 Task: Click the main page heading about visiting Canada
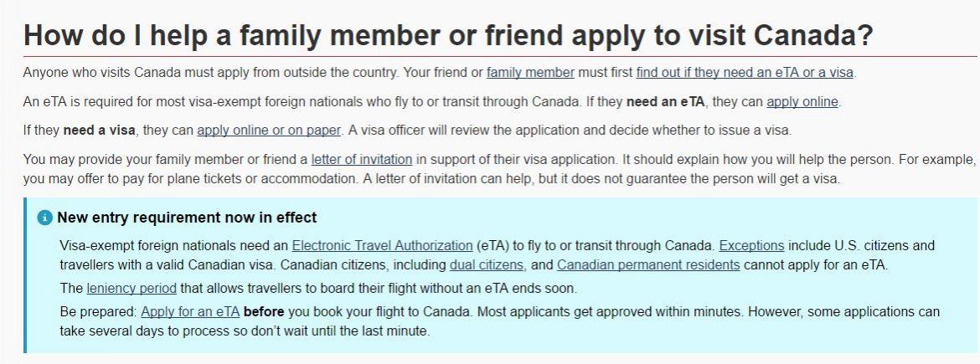pyautogui.click(x=447, y=36)
